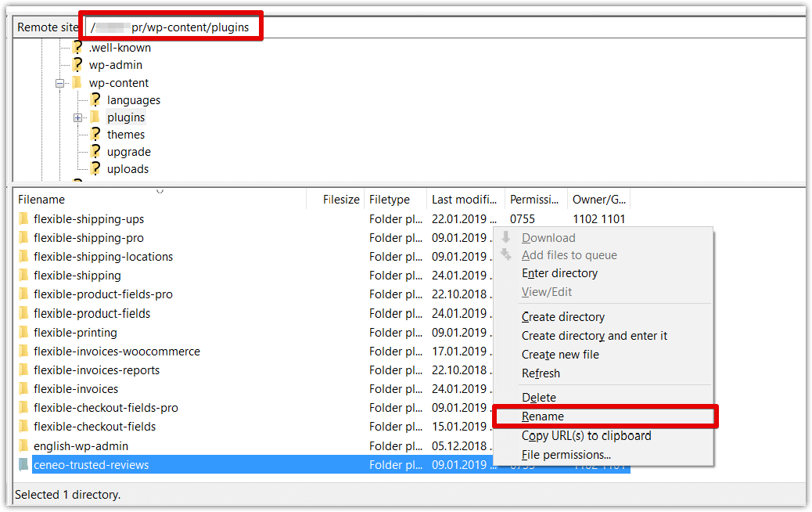
Task: Collapse the wp-content tree node
Action: (x=59, y=83)
